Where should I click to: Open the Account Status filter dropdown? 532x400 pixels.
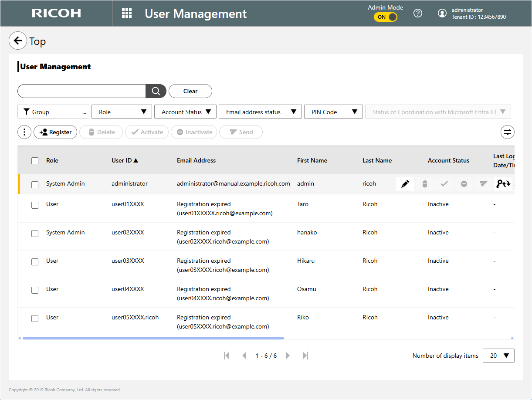coord(185,112)
